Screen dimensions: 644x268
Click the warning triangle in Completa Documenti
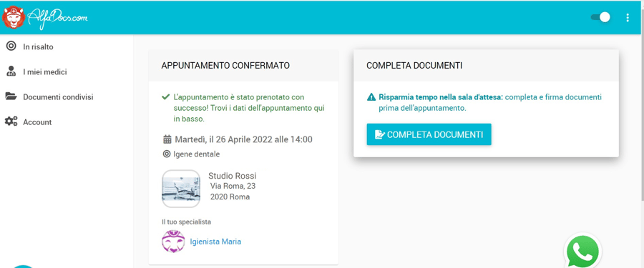[x=371, y=97]
